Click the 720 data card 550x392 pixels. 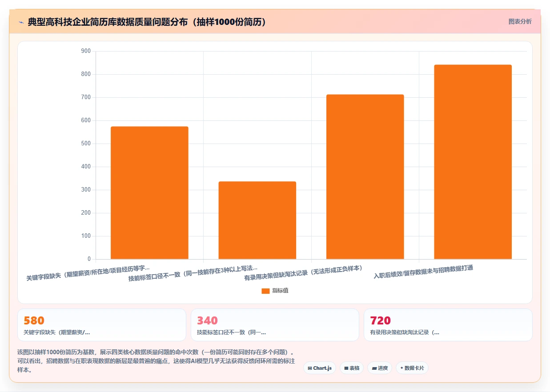(x=448, y=325)
